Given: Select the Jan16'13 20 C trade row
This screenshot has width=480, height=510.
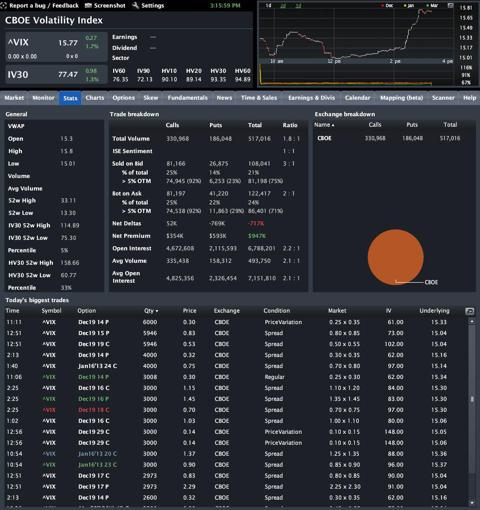Looking at the screenshot, I should 236,454.
